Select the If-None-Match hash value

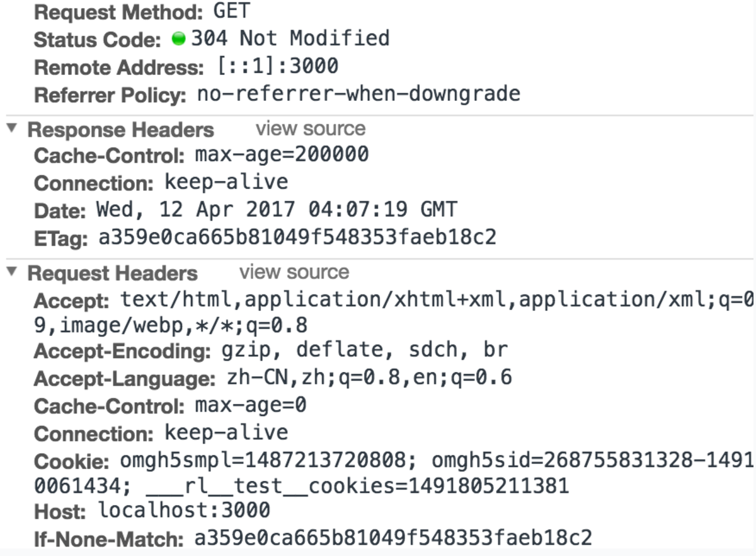(x=393, y=538)
